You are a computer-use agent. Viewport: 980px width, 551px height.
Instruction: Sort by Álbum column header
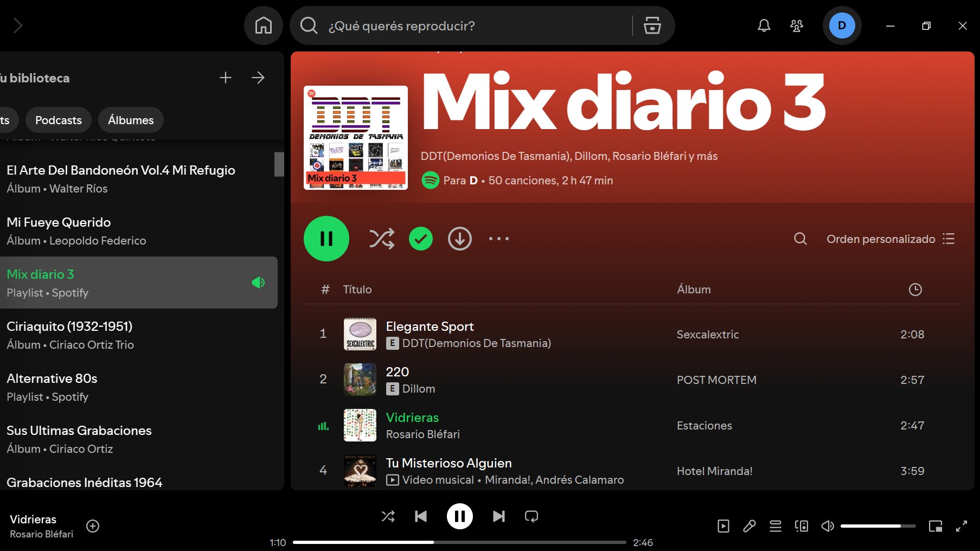click(x=694, y=290)
